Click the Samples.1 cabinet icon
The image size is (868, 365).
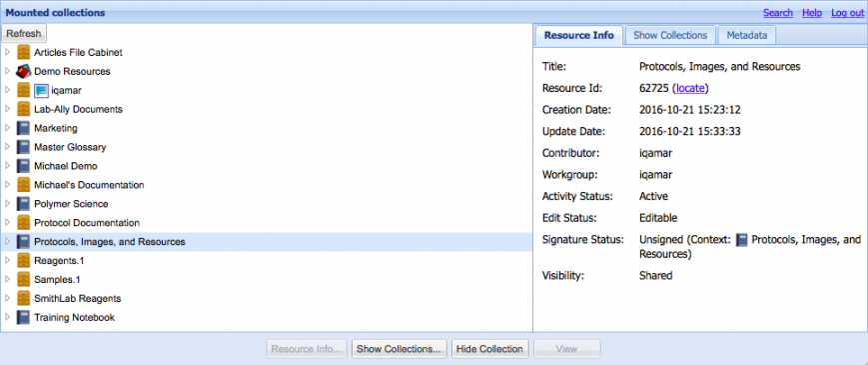[x=23, y=280]
